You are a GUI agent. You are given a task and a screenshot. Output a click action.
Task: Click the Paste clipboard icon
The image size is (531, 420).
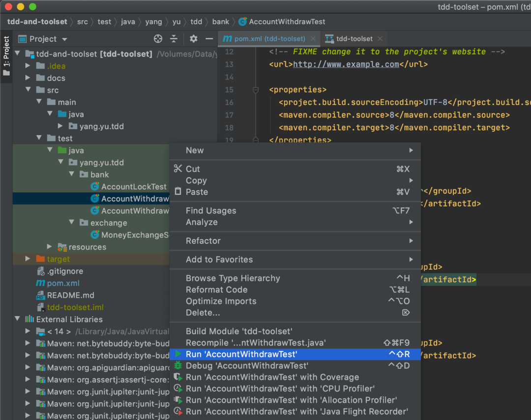coord(178,191)
